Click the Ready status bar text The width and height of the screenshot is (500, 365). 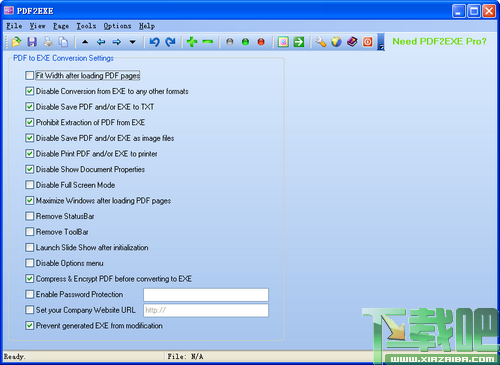click(14, 357)
